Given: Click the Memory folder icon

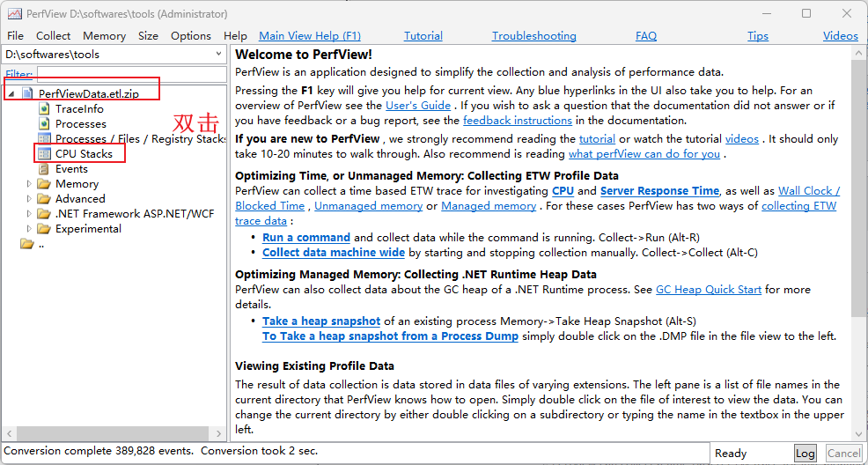Looking at the screenshot, I should [44, 184].
